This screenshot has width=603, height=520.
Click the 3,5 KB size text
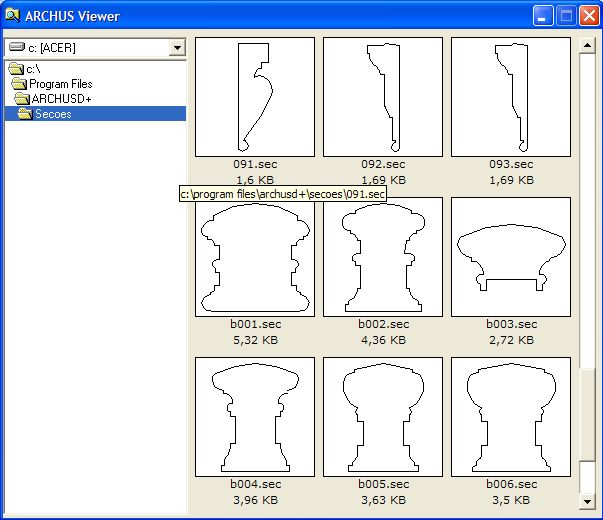point(511,500)
